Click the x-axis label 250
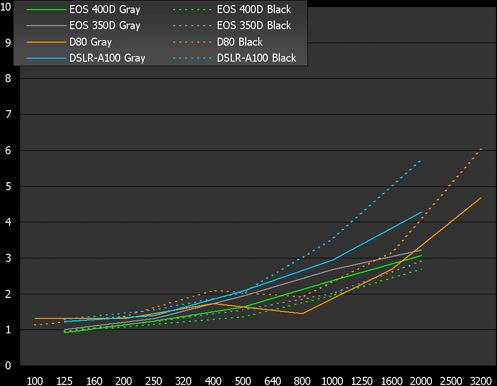 point(154,381)
